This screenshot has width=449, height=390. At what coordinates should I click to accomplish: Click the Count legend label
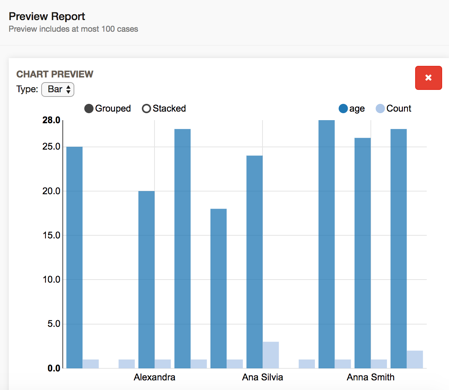[399, 109]
